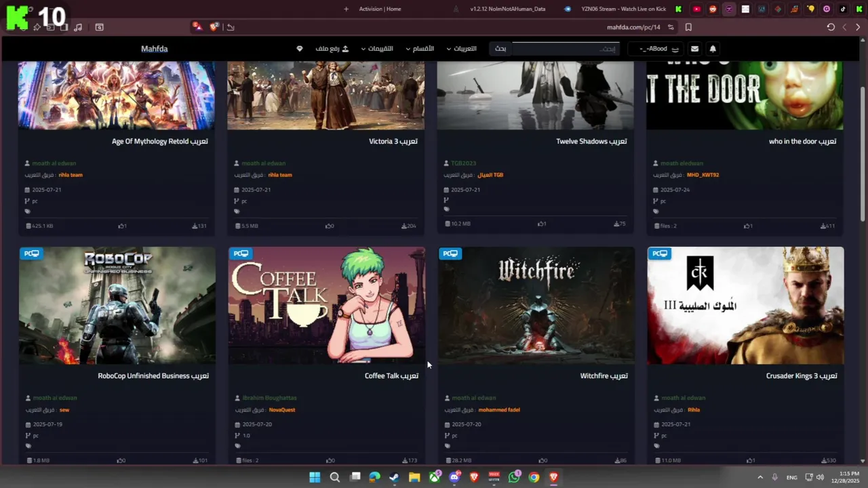Reload the page with the refresh icon
This screenshot has height=488, width=868.
click(831, 27)
